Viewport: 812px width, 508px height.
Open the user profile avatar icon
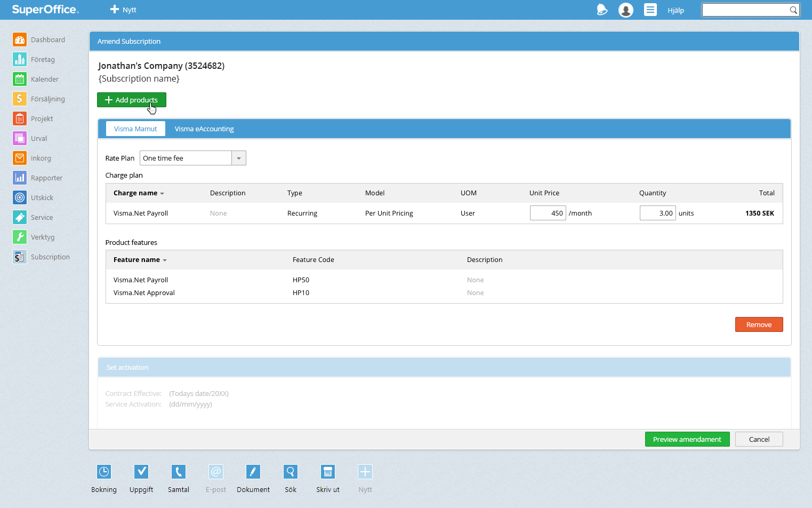tap(626, 10)
